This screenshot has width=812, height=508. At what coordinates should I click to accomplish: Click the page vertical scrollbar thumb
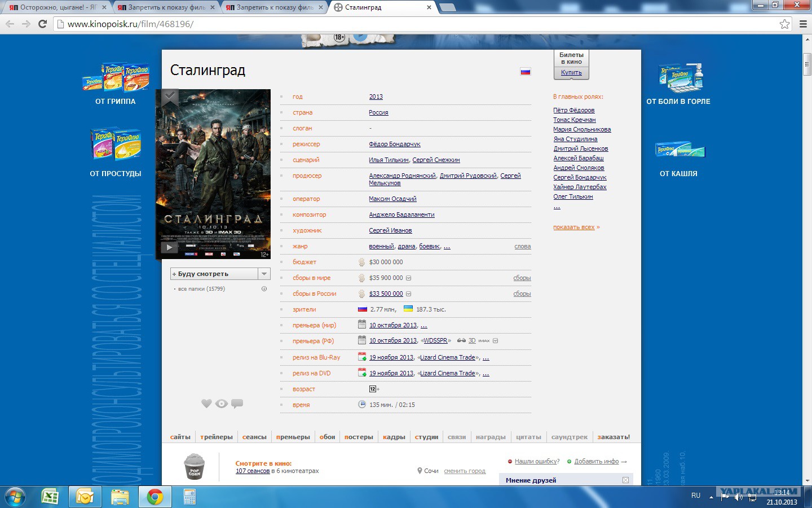pos(807,64)
